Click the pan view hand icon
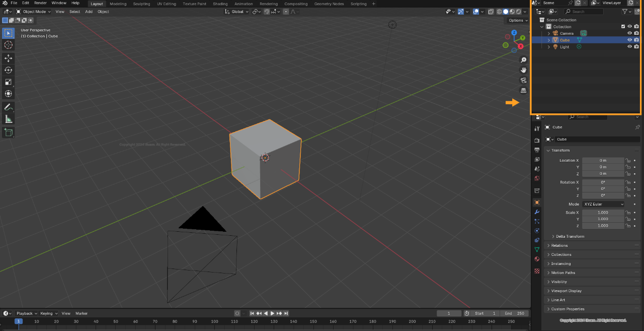644x331 pixels. [x=523, y=70]
